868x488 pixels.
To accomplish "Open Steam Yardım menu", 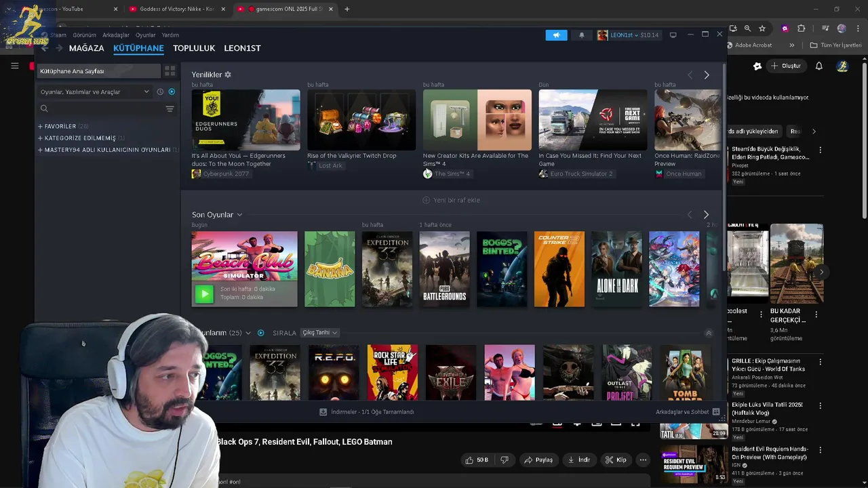I will tap(170, 35).
